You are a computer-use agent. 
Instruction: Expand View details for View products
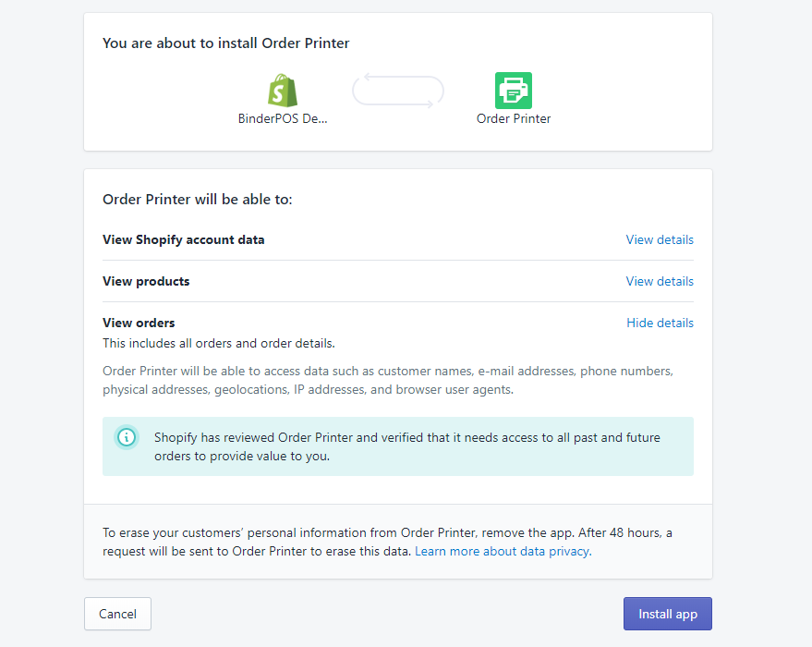660,281
